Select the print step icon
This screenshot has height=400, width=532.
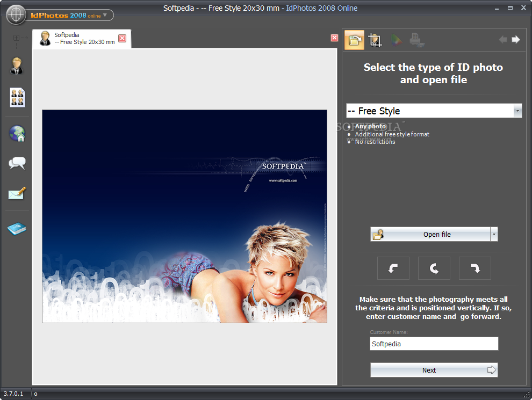click(x=416, y=40)
